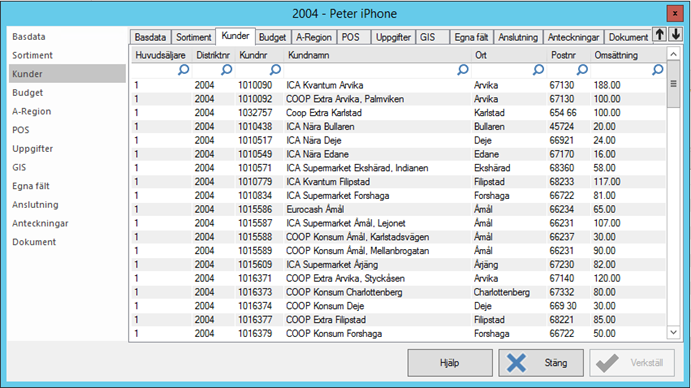Select the ICA Kvantum Arvika row
Screen dimensions: 691x388
pos(399,85)
